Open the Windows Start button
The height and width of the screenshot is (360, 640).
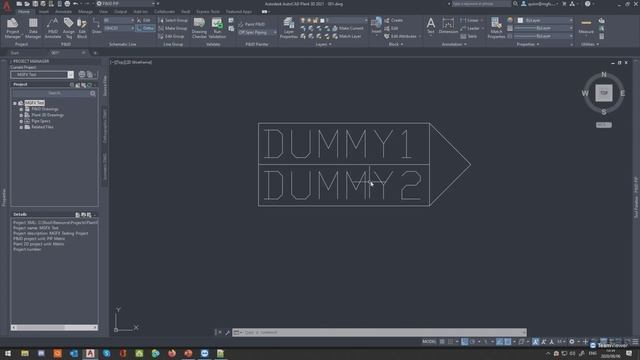8,353
